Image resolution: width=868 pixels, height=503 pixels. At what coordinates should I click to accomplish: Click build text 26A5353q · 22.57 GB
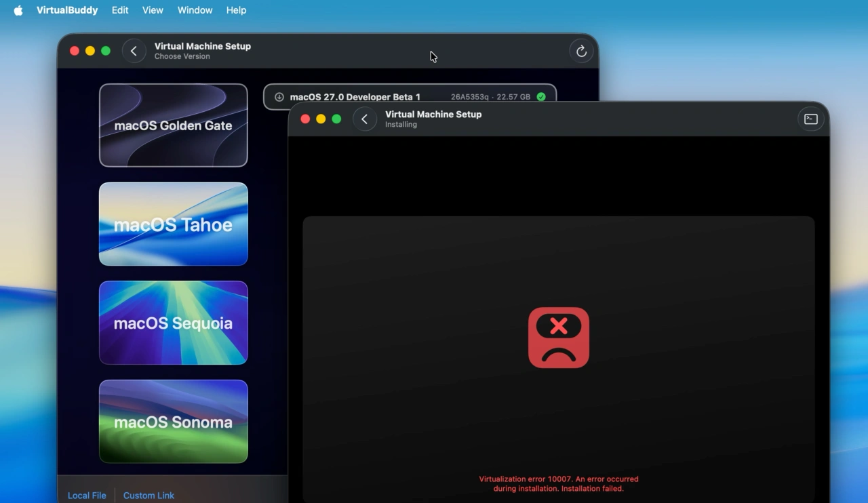point(490,97)
